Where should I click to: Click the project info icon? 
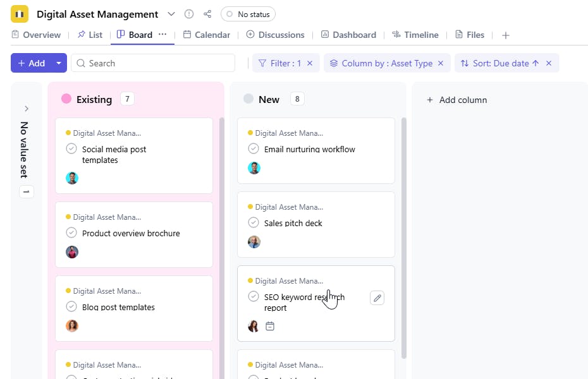tap(189, 14)
